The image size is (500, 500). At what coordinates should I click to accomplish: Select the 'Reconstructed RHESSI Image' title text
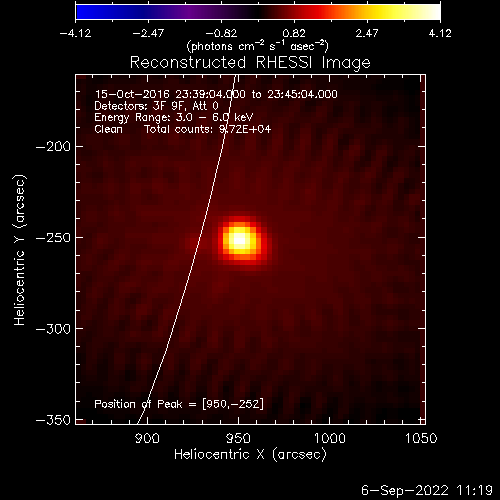(250, 63)
